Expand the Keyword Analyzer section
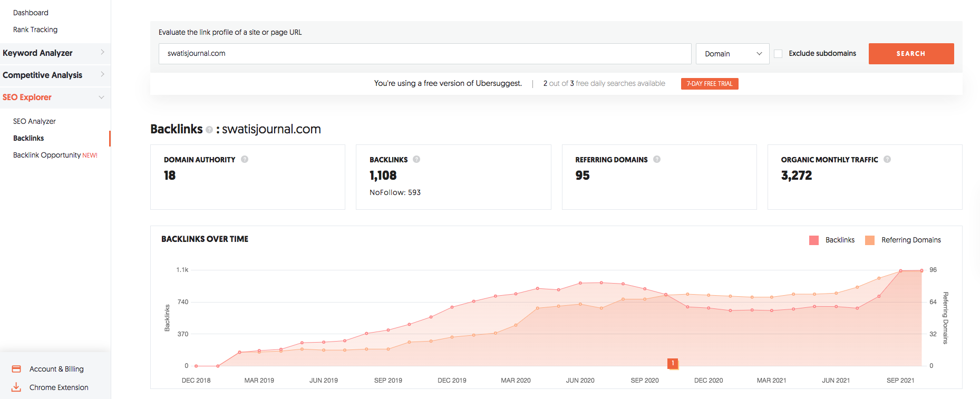Image resolution: width=980 pixels, height=399 pixels. 55,53
